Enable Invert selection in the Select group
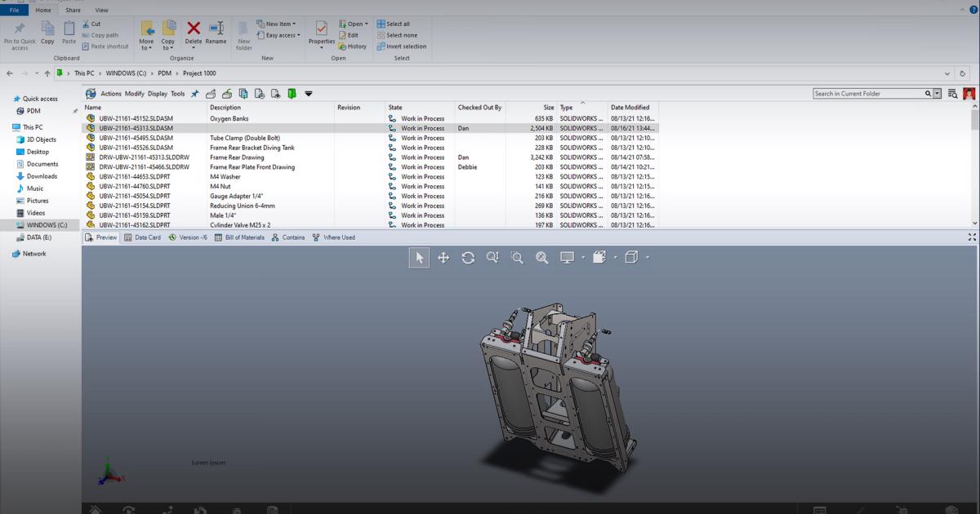Viewport: 980px width, 514px height. (399, 47)
